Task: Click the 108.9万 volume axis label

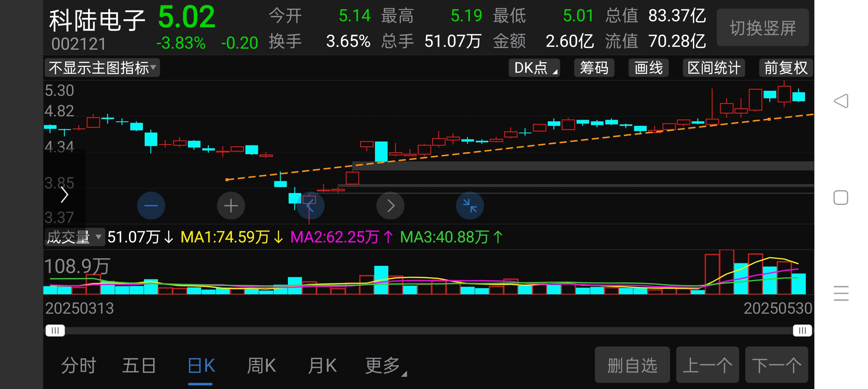Action: 77,267
